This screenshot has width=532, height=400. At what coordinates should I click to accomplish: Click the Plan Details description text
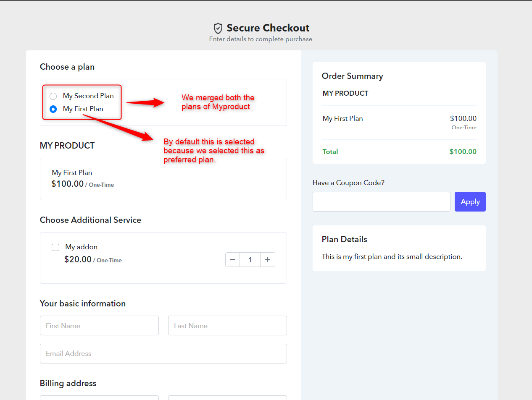[392, 257]
